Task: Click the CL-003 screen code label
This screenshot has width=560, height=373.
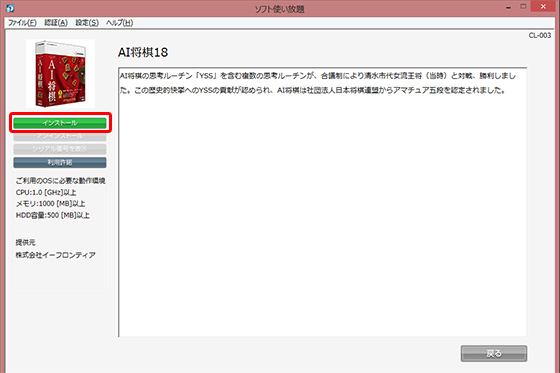Action: [540, 35]
